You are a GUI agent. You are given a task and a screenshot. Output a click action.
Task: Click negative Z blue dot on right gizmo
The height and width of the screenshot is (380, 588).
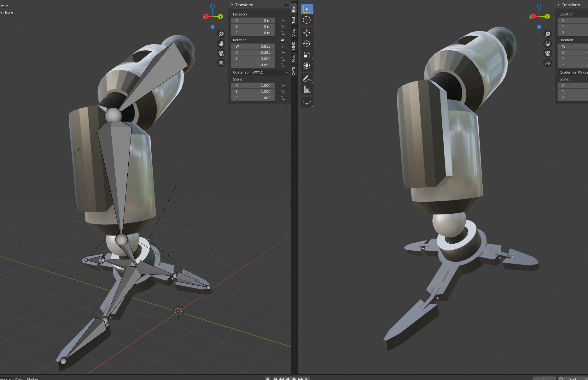(539, 27)
